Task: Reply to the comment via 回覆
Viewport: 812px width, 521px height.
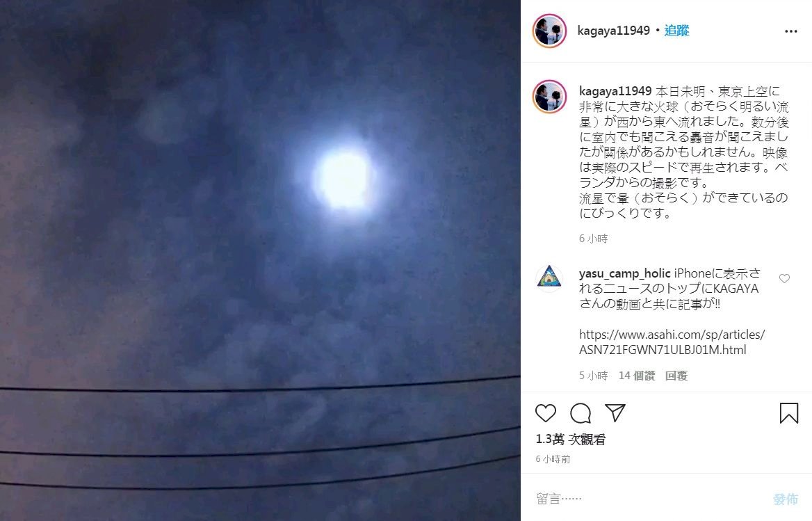Action: [x=676, y=376]
